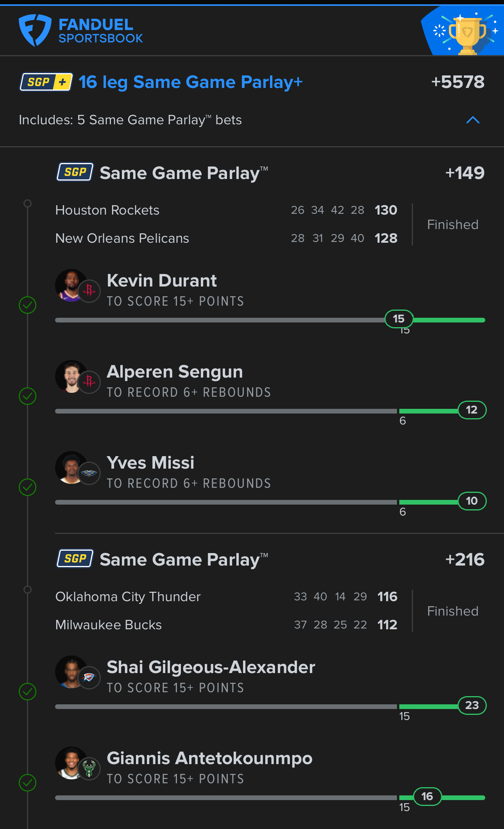Click the SGP+ badge icon
504x829 pixels.
pos(46,82)
